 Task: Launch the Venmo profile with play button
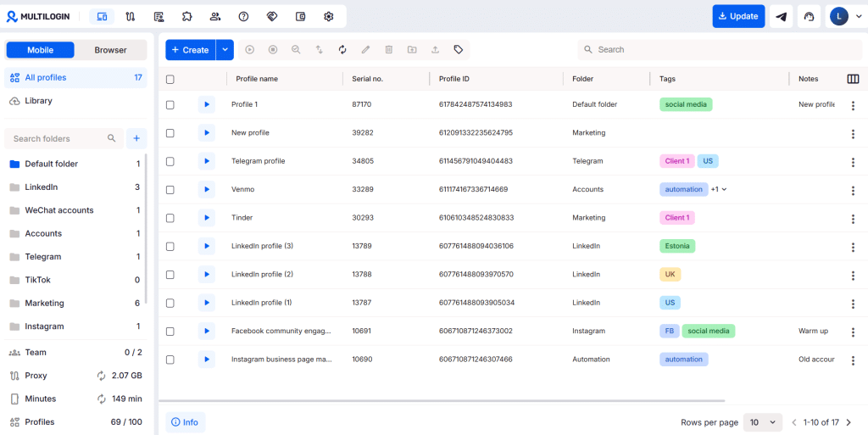[207, 189]
